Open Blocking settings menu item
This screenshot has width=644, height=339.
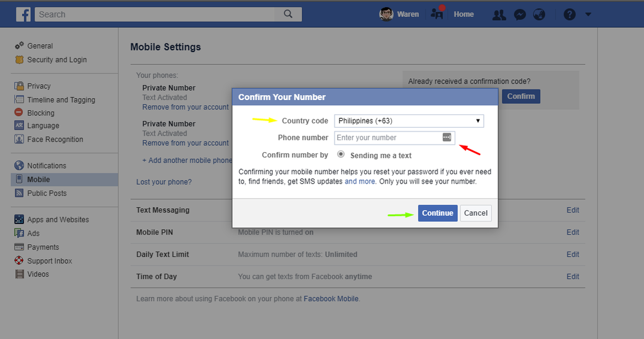(41, 113)
